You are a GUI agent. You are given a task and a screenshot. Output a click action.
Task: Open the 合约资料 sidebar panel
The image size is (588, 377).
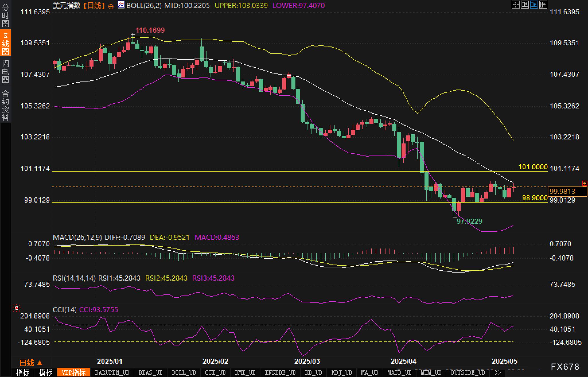(5, 105)
